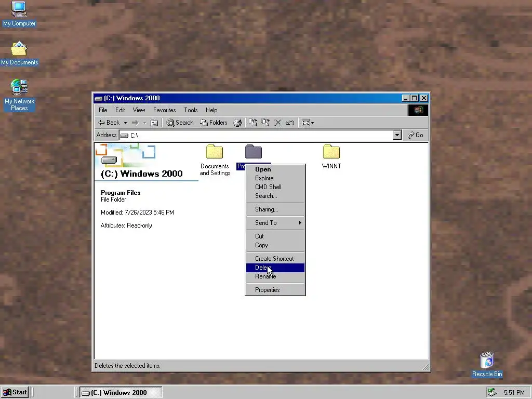The width and height of the screenshot is (532, 399).
Task: Expand the Address bar dropdown arrow
Action: click(397, 136)
